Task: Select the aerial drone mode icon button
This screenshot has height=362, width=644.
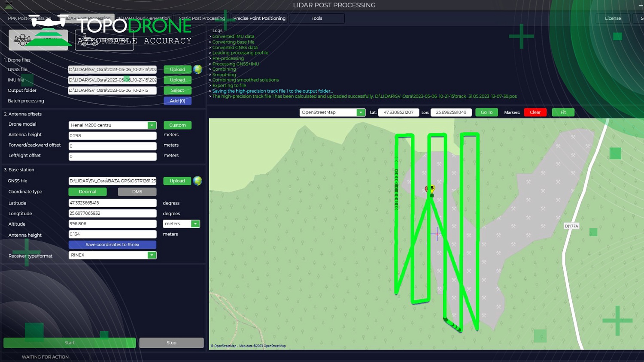Action: tap(38, 40)
